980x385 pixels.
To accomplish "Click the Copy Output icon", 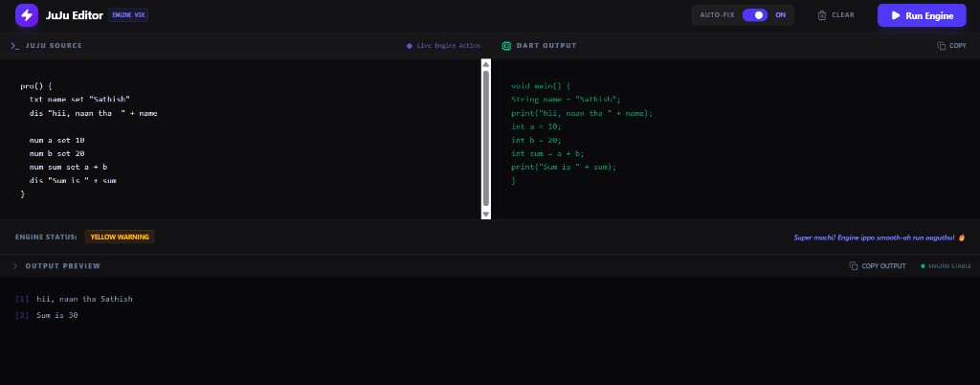I will point(853,265).
